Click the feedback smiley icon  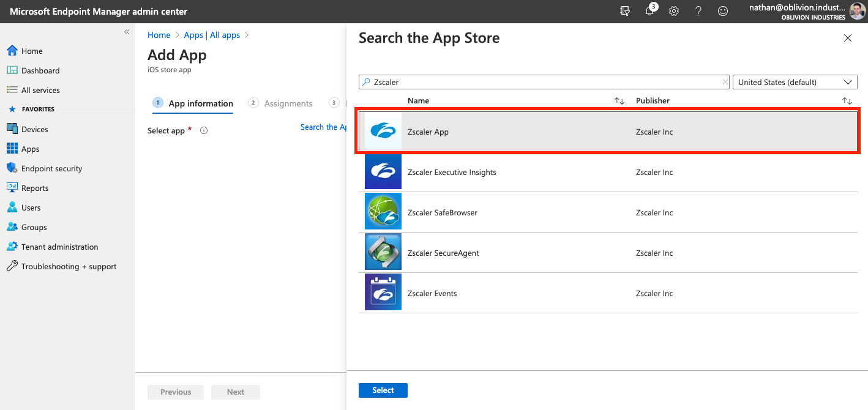[x=723, y=11]
